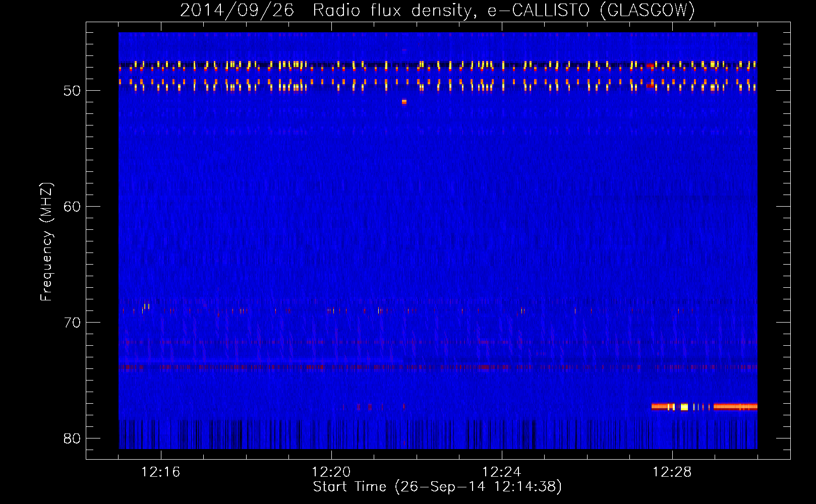
Task: Click the 12:28 time tick label
Action: [672, 472]
